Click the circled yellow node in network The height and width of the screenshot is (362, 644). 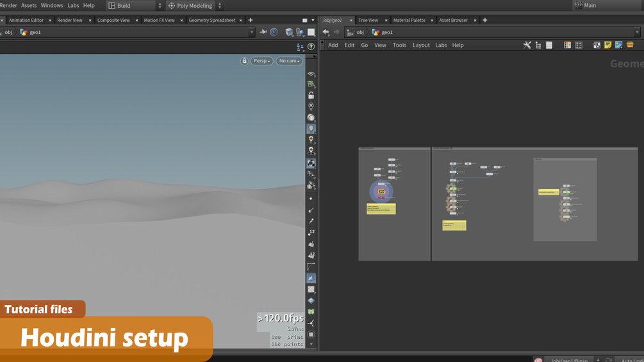[381, 192]
